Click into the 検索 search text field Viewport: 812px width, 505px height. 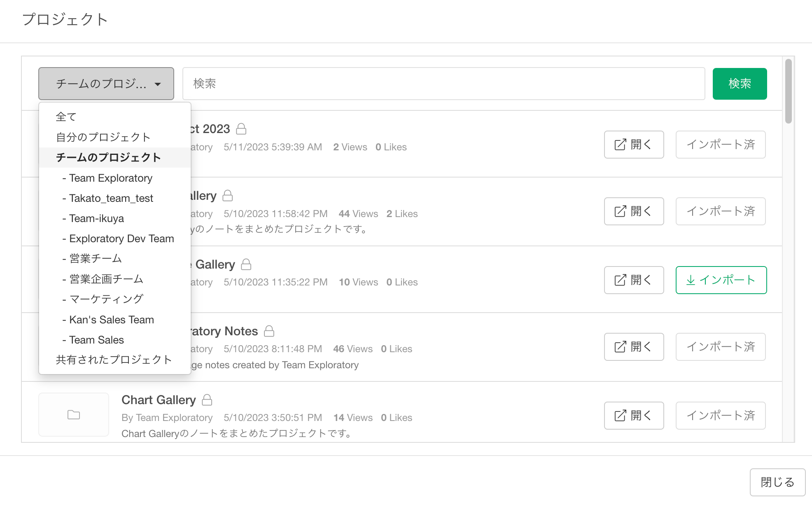coord(443,84)
